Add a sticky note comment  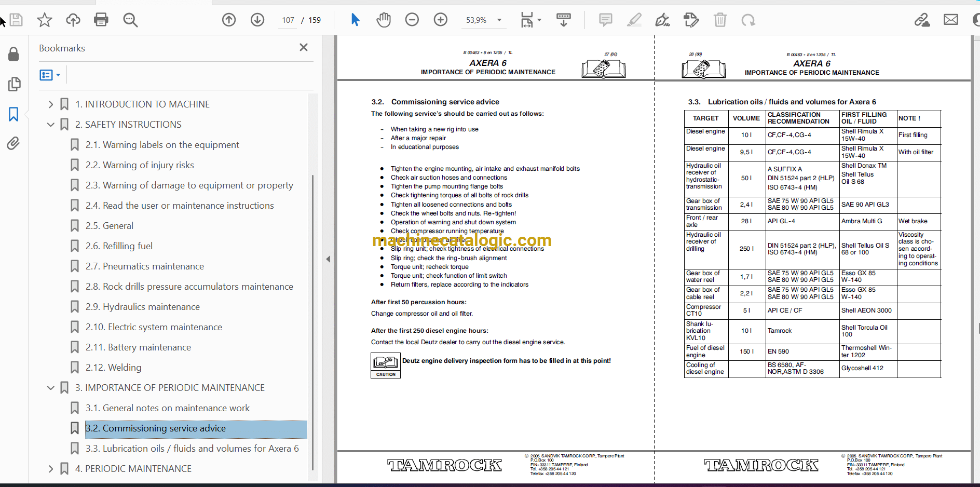605,20
